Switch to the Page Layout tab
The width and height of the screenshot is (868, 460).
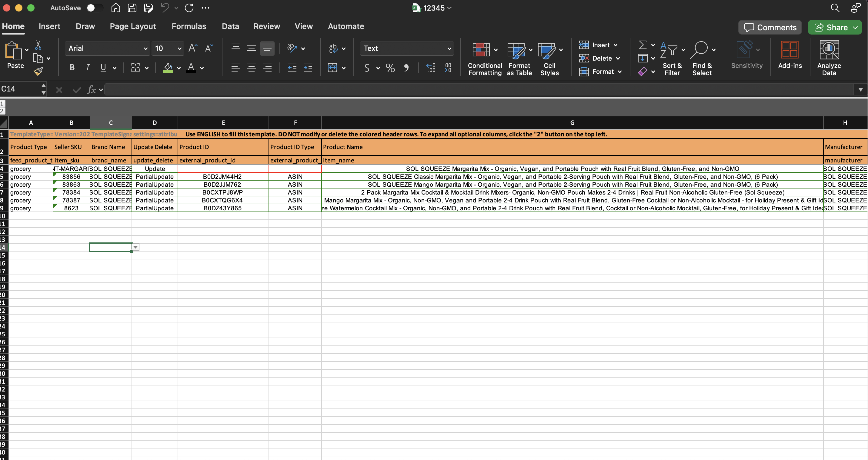tap(133, 26)
